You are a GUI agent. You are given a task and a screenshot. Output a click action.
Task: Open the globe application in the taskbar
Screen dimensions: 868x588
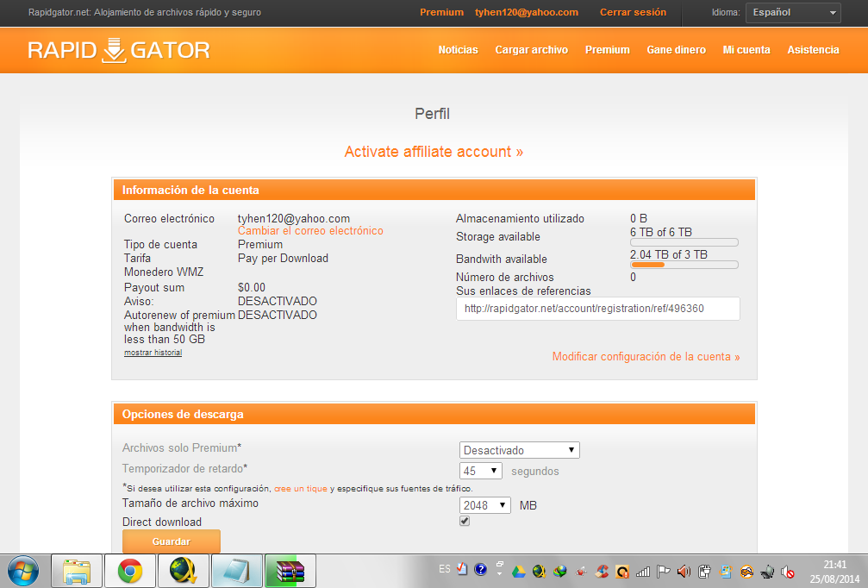click(184, 571)
